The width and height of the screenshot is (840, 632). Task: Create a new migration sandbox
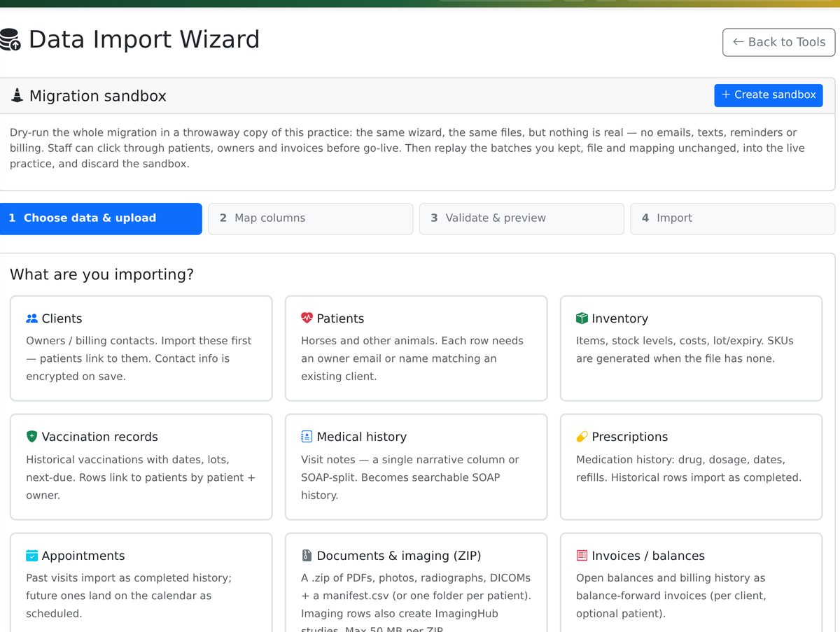click(769, 95)
